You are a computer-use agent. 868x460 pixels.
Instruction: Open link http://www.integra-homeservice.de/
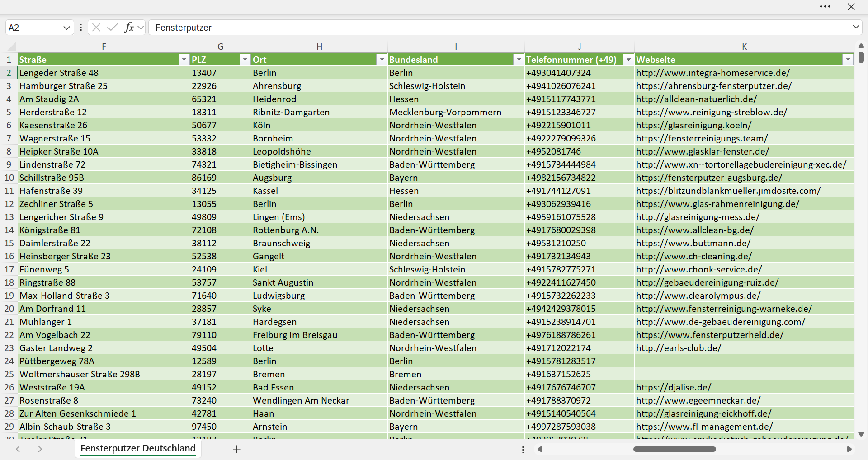[713, 73]
